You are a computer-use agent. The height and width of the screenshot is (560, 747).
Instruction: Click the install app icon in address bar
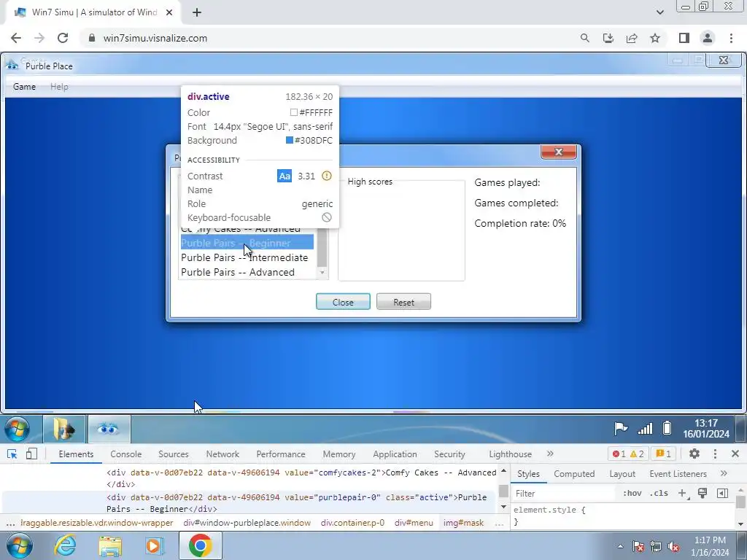(x=608, y=38)
